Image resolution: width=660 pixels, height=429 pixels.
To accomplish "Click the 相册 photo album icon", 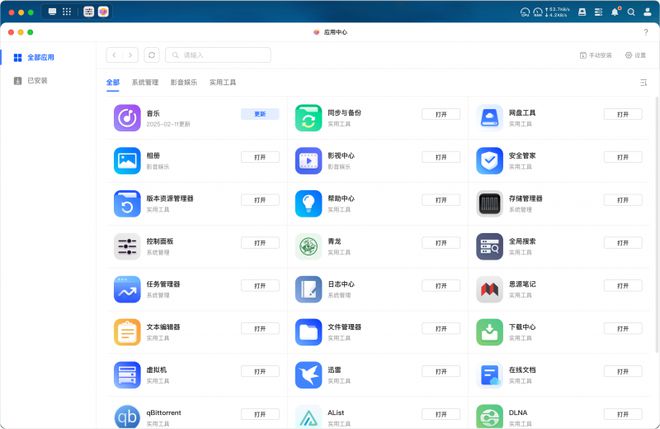I will (x=127, y=161).
